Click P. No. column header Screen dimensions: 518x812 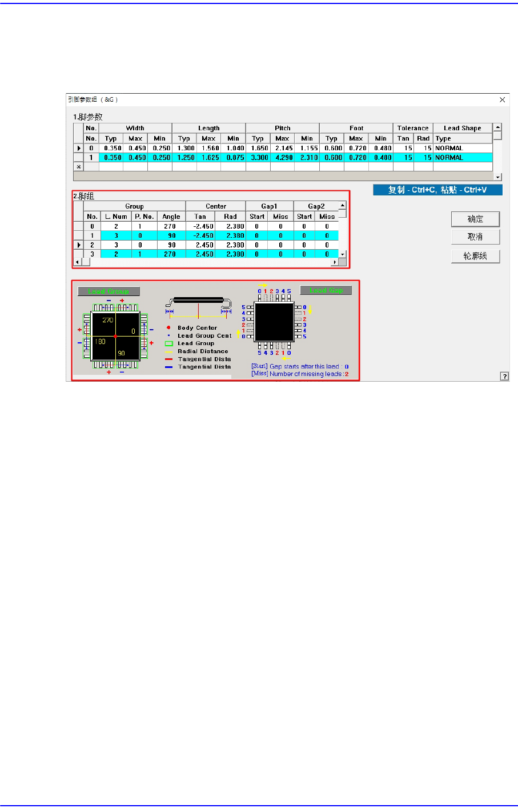point(144,217)
